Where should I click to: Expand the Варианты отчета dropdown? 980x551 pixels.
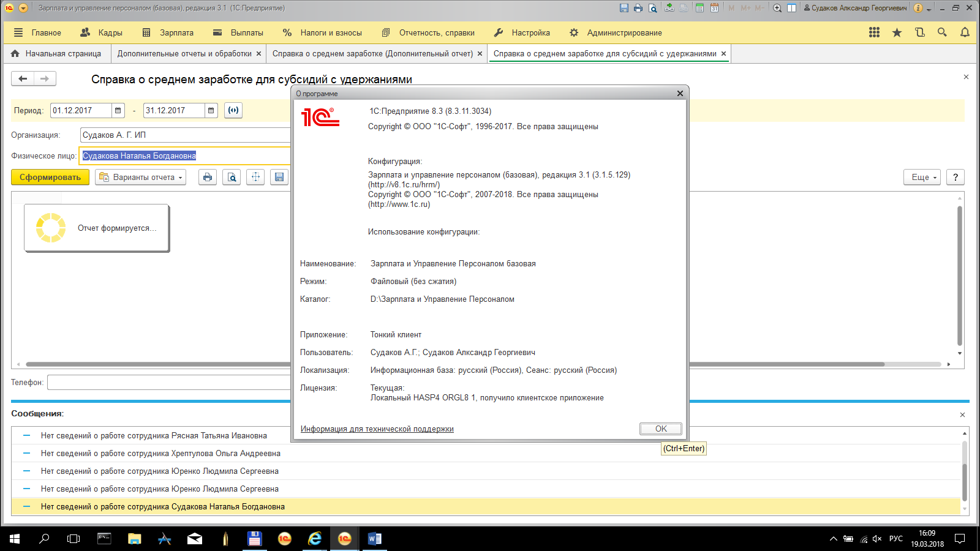click(141, 177)
